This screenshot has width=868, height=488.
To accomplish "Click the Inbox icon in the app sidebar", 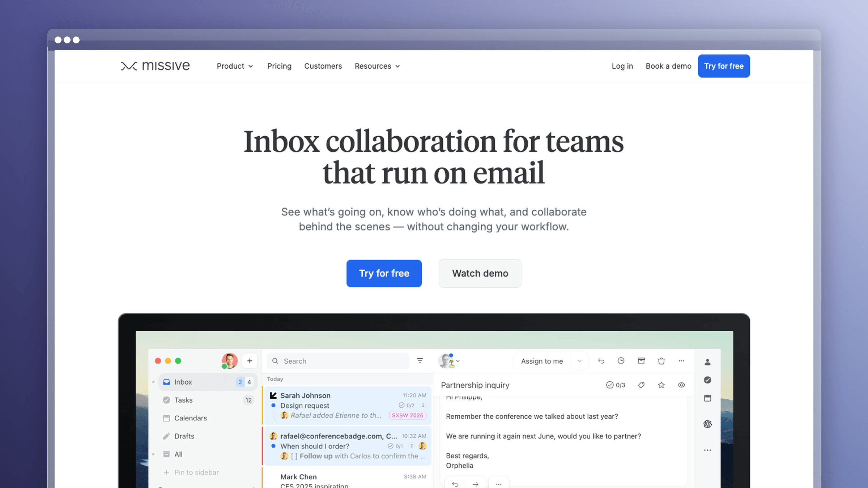I will point(166,382).
